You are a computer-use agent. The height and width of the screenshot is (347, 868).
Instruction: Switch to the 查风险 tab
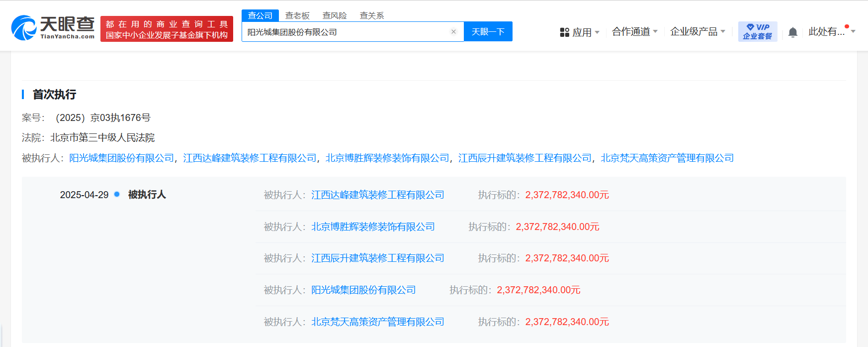(335, 15)
